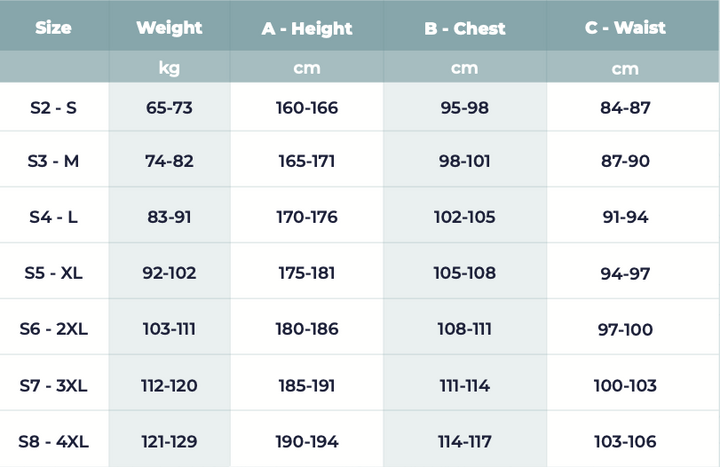Click the S5 - XL size label
Viewport: 720px width, 467px height.
(x=54, y=273)
